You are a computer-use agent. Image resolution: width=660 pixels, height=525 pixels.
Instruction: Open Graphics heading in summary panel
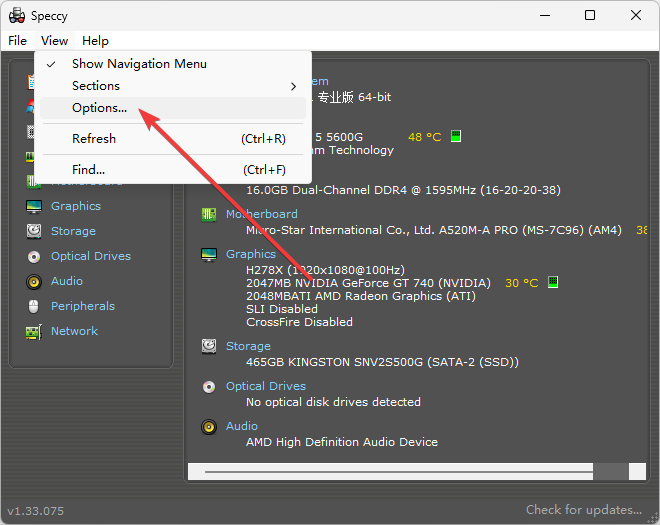pos(251,254)
